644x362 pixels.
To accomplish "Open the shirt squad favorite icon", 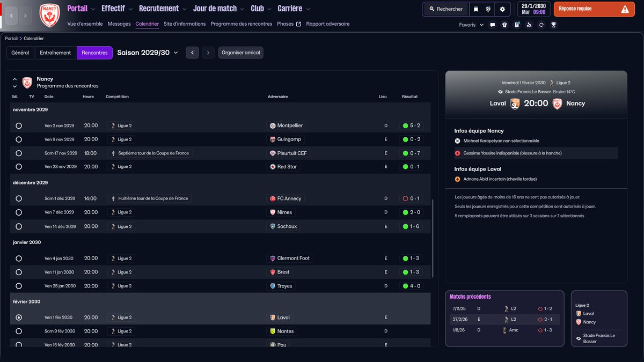I will (504, 25).
